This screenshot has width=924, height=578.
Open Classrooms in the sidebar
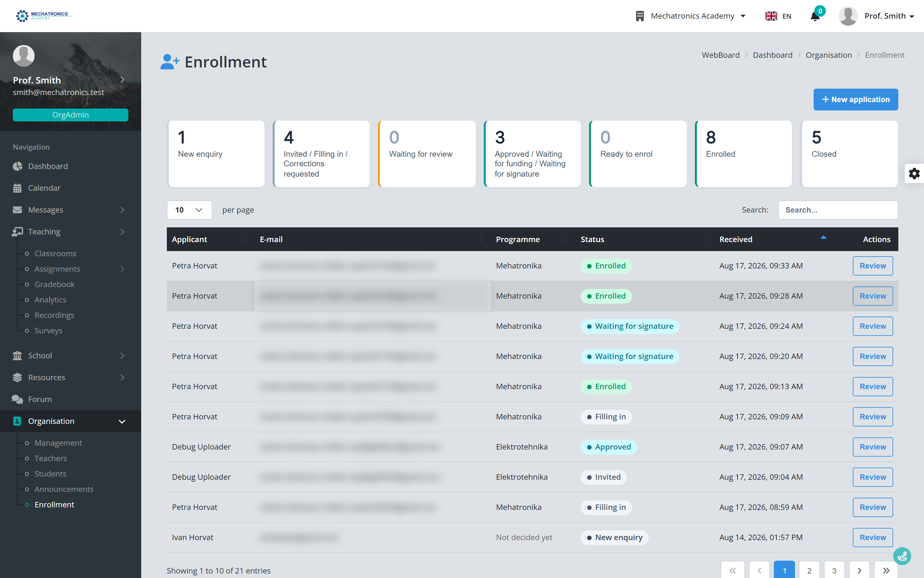(56, 253)
